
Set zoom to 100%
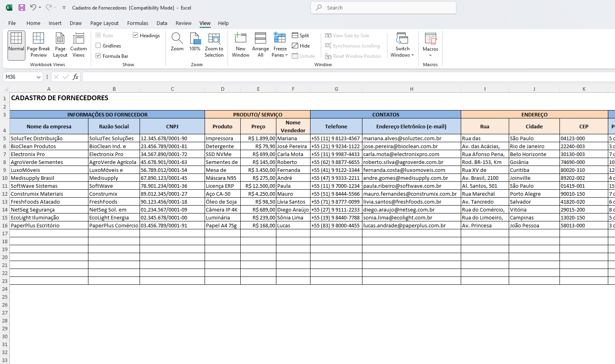(x=195, y=42)
